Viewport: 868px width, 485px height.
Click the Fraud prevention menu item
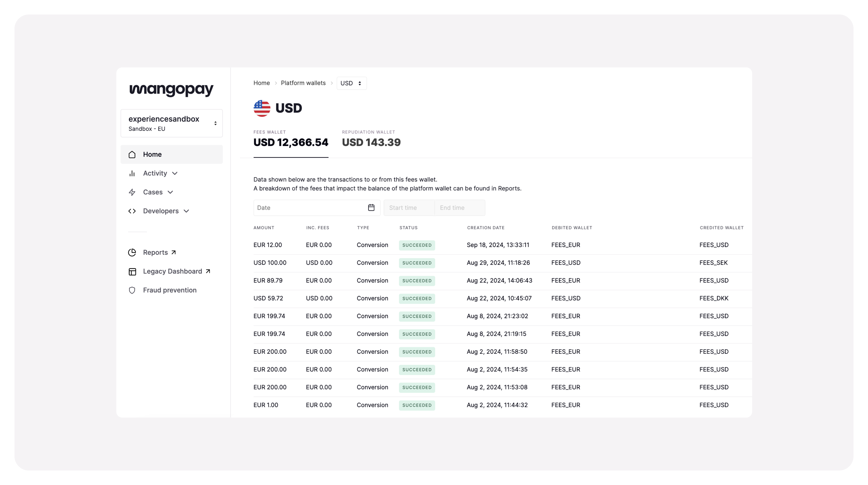click(x=169, y=290)
